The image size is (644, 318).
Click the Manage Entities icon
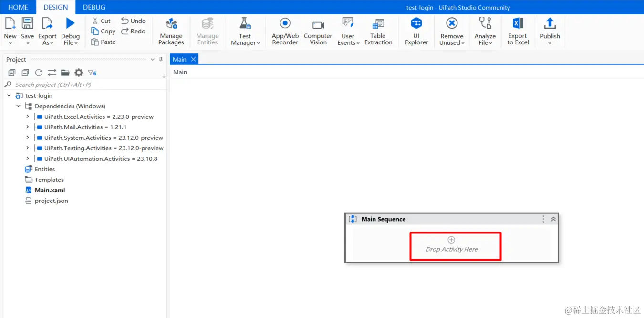(208, 23)
